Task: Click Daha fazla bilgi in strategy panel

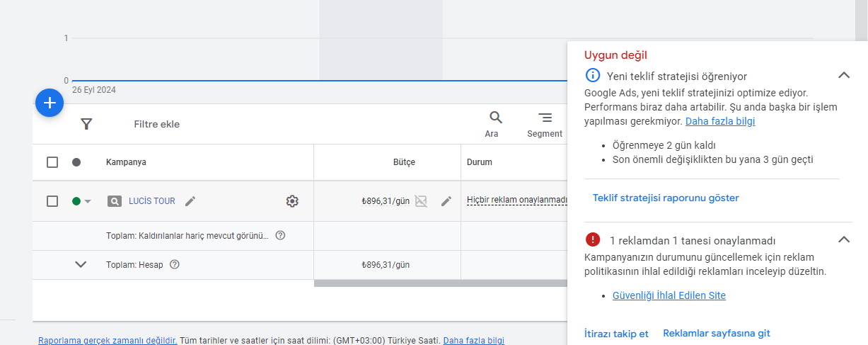Action: tap(720, 121)
